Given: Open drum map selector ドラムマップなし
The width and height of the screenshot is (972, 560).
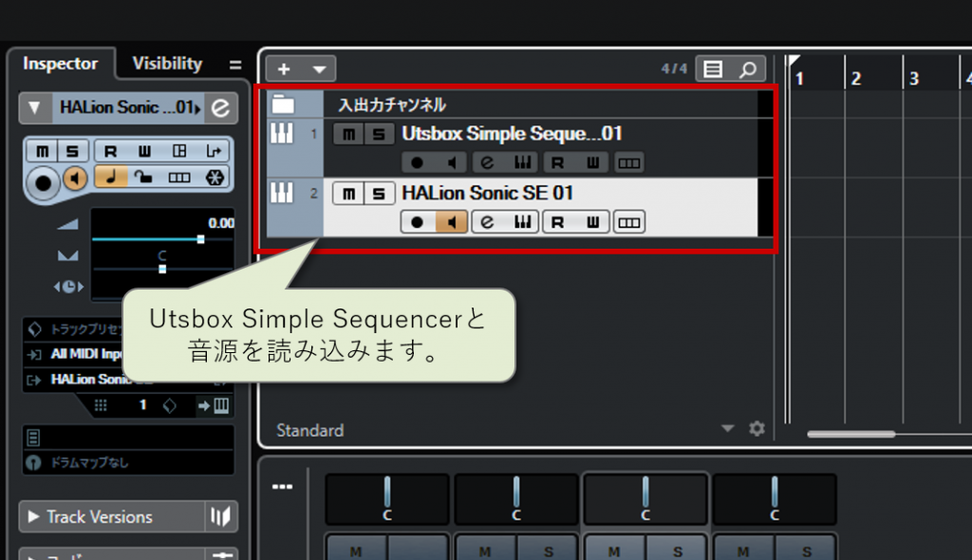Looking at the screenshot, I should point(128,462).
